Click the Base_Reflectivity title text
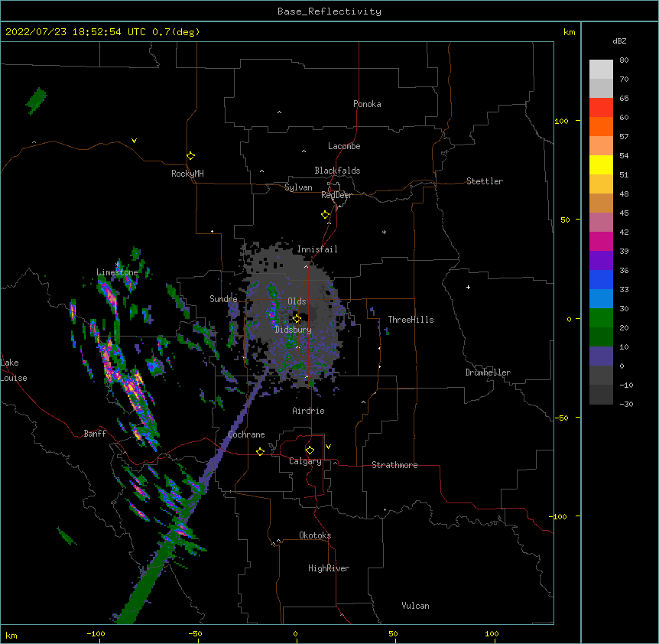 coord(329,11)
